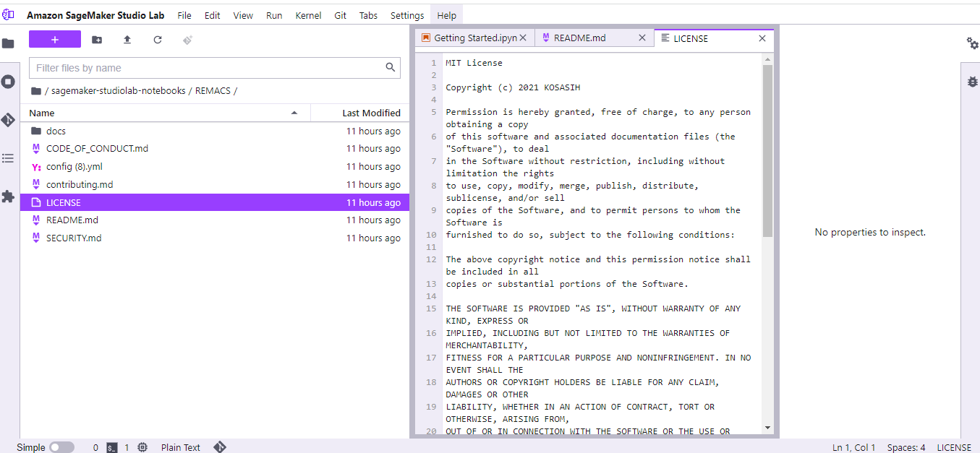Click the SageMaker Studio Lab logo icon
The width and height of the screenshot is (980, 453).
pos(8,14)
